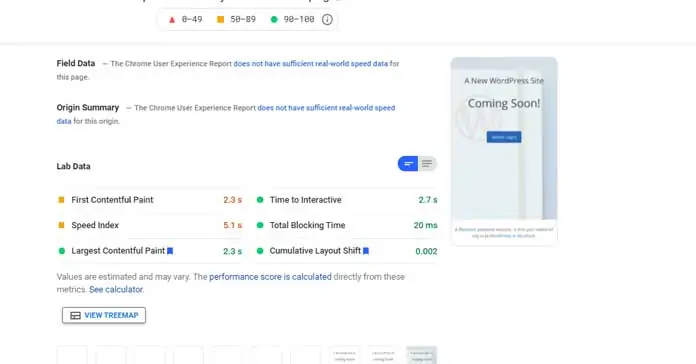Click Largest Contentful Paint bookmark icon

click(x=170, y=251)
